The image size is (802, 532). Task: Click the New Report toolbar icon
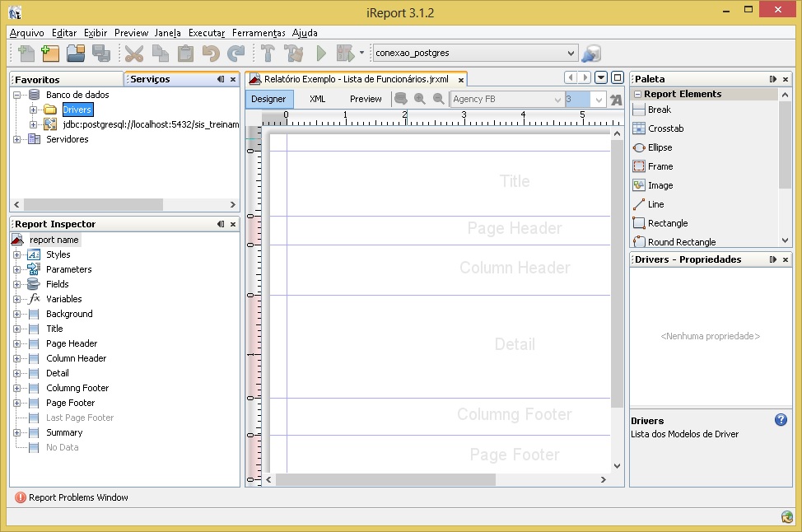pos(26,54)
